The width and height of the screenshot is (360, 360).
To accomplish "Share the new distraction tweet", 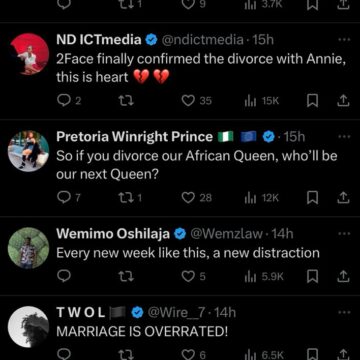I will (x=343, y=276).
